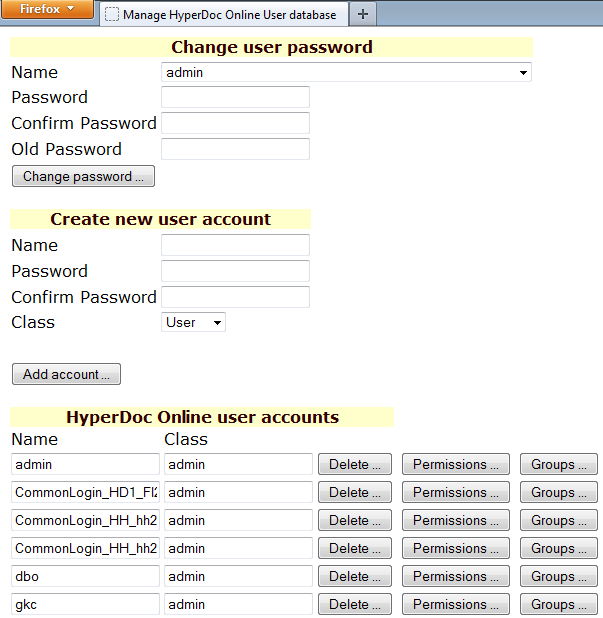Click the tab's dotted page favicon
Image resolution: width=603 pixels, height=618 pixels.
click(112, 15)
